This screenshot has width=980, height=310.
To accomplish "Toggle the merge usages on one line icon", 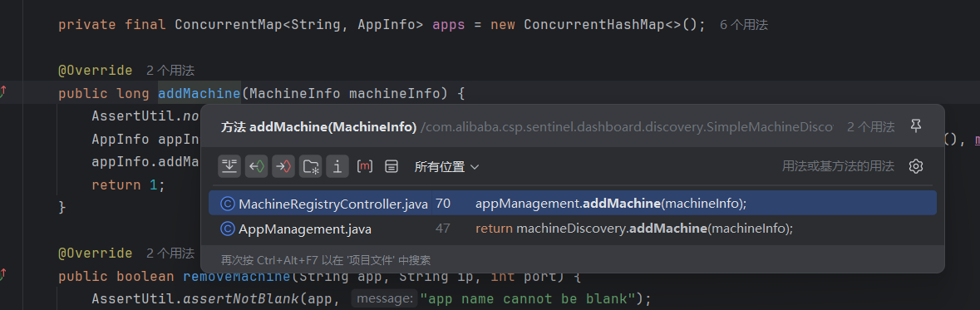I will [229, 166].
